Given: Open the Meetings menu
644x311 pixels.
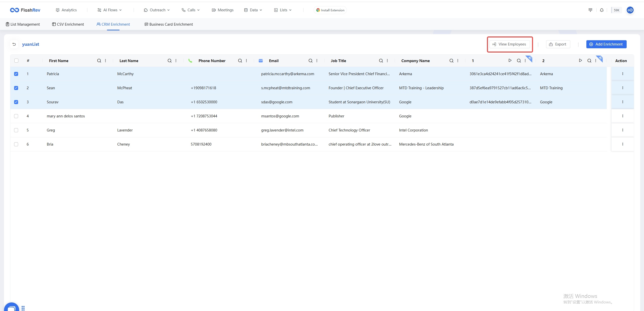Looking at the screenshot, I should 223,10.
